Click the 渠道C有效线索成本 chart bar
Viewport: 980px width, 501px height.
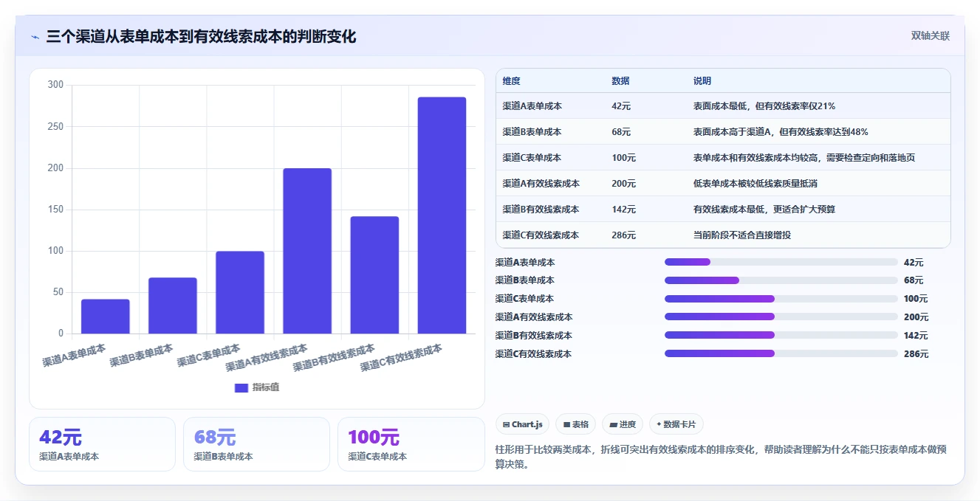(x=442, y=215)
